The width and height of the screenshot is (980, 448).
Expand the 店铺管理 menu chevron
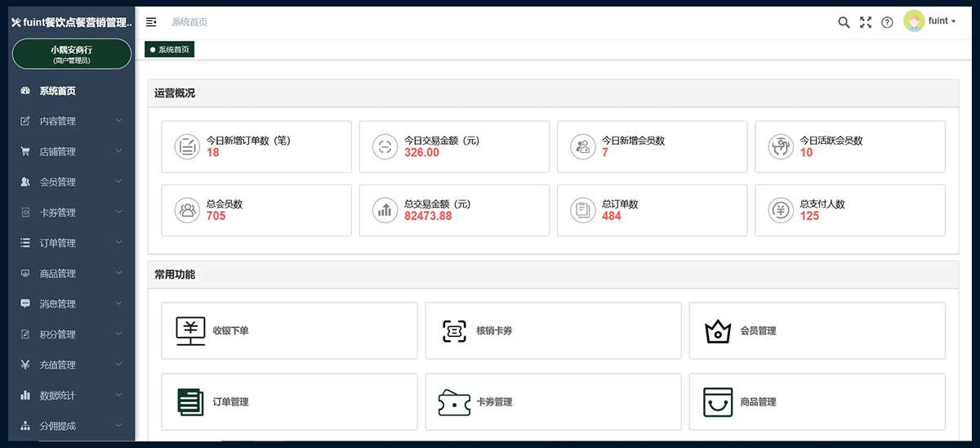[119, 151]
